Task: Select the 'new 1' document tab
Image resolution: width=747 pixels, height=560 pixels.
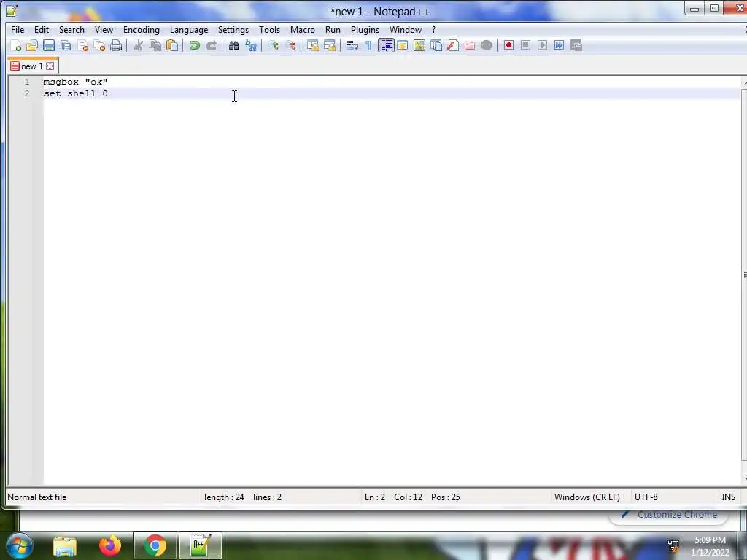Action: pos(32,66)
